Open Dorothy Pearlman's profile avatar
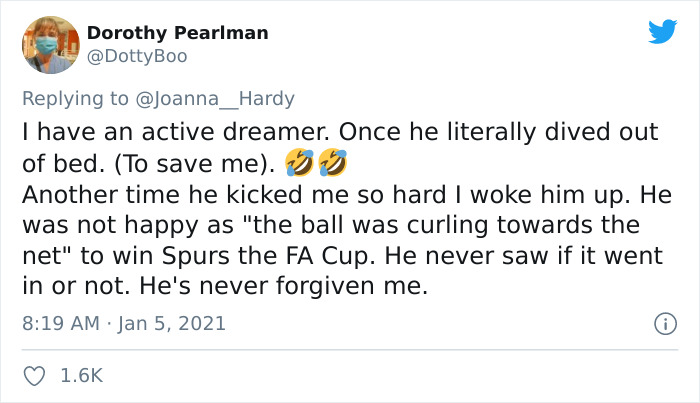Image resolution: width=700 pixels, height=403 pixels. tap(50, 44)
